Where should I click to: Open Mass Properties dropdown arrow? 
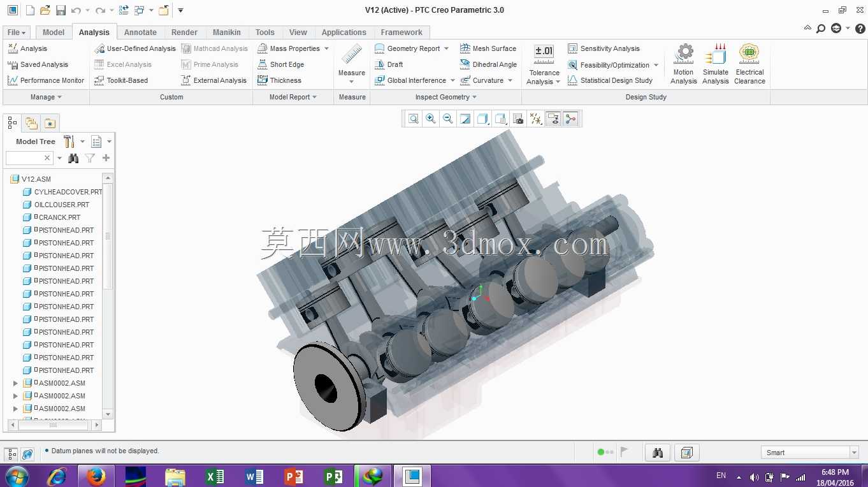326,48
